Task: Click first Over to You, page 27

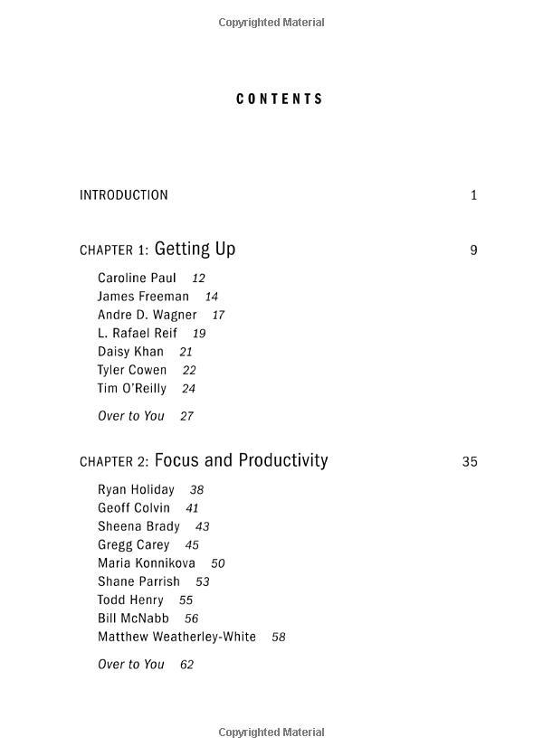Action: [131, 416]
